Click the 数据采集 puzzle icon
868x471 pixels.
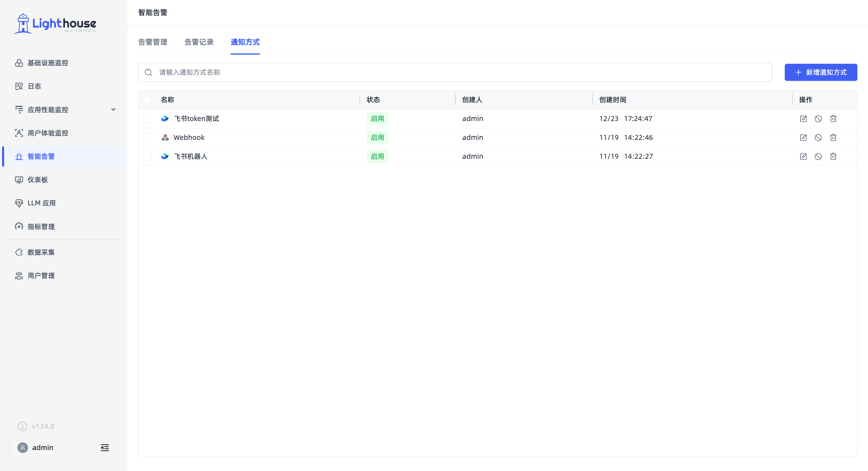(19, 252)
